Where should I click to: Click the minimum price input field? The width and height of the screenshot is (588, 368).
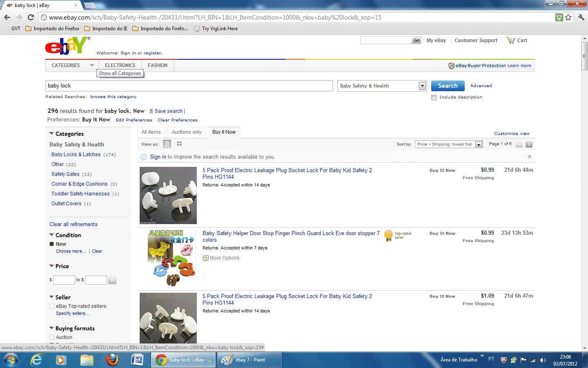[x=64, y=280]
